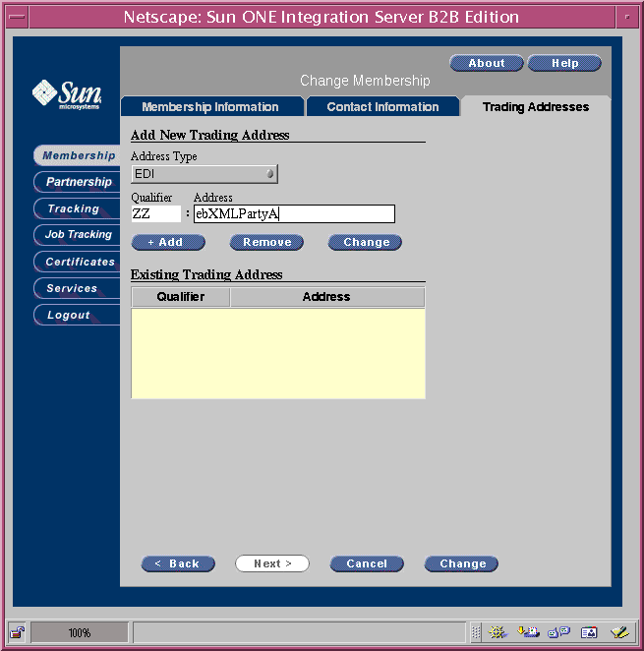
Task: Click the security padlock icon in status bar
Action: [x=17, y=632]
